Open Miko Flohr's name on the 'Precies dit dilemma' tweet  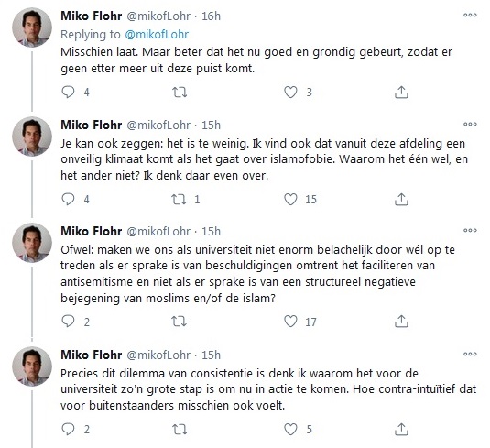92,355
